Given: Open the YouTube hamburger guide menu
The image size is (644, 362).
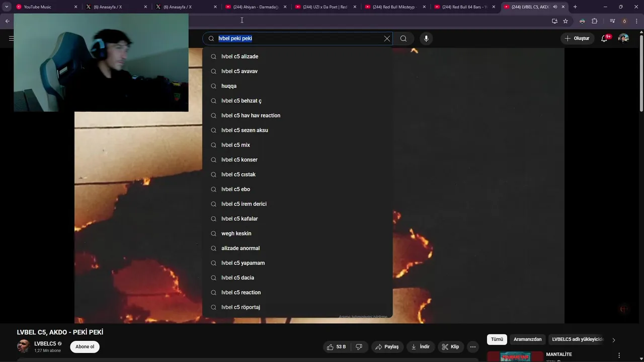Looking at the screenshot, I should coord(11,38).
